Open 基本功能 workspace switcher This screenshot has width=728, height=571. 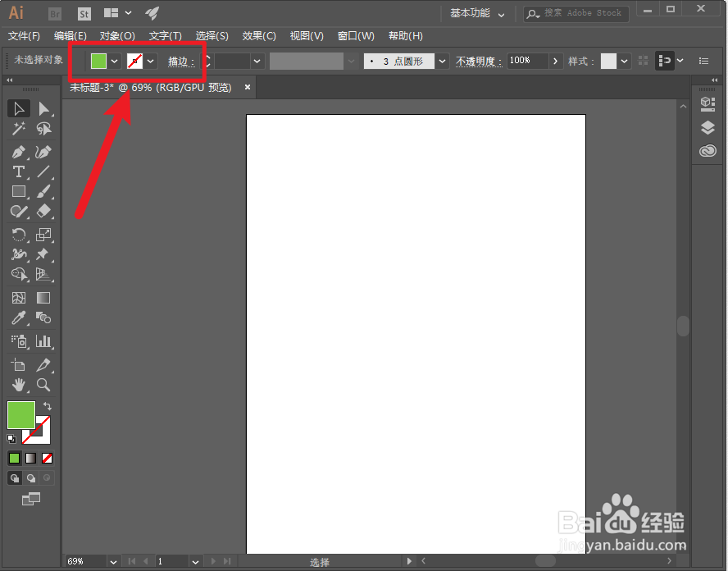click(477, 13)
